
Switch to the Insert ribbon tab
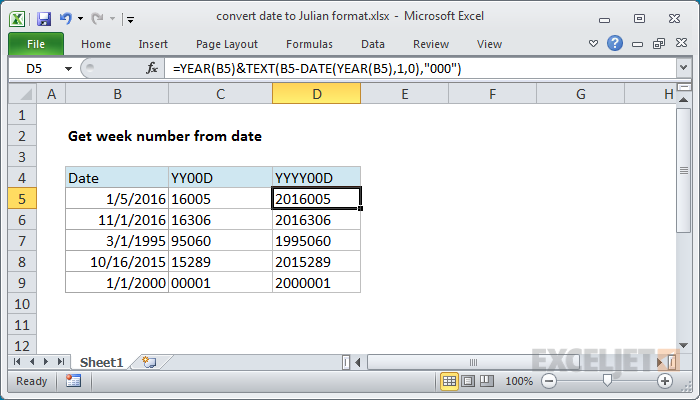[x=153, y=44]
